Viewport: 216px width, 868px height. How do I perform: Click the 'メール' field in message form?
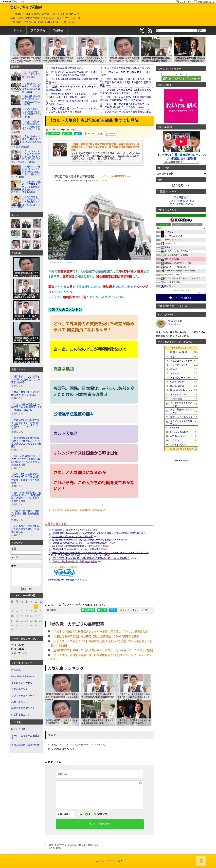coord(26,561)
